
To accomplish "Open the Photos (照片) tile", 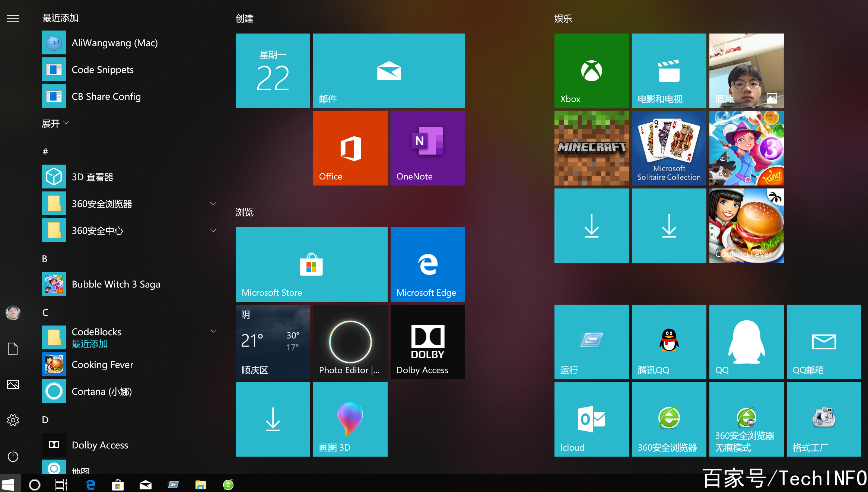I will [746, 71].
